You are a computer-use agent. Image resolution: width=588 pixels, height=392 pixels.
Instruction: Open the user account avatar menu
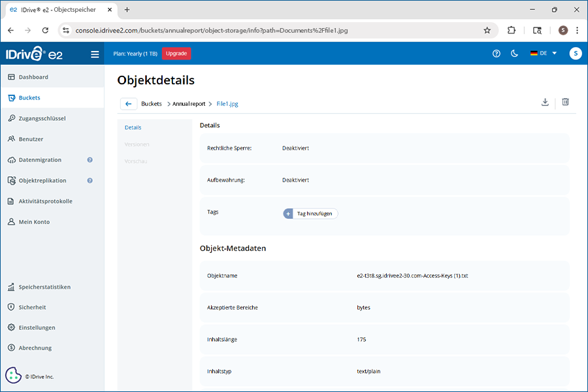pos(575,54)
